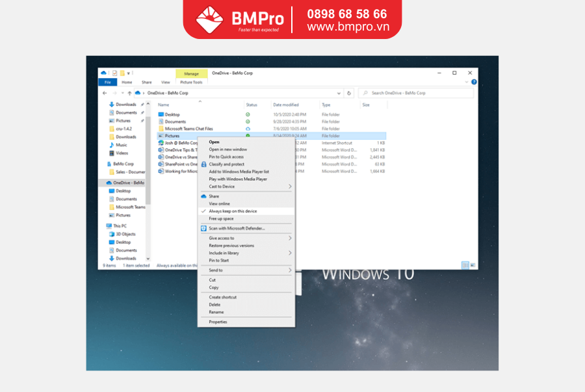Screen dimensions: 585x392
Task: Unpin the pinned Downloads via its pin icon
Action: tap(142, 105)
